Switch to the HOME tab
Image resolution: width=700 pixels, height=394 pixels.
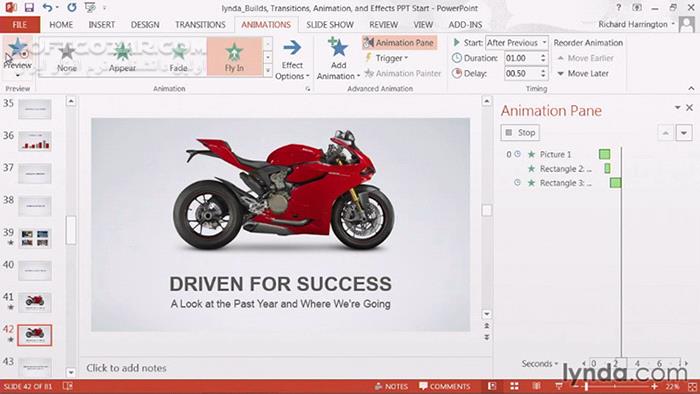[61, 25]
